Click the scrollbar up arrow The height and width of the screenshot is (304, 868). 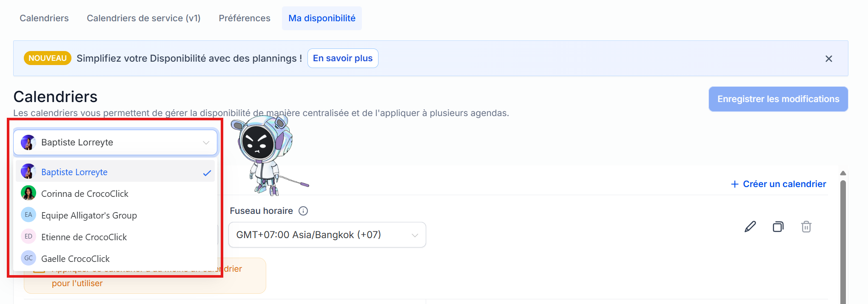pos(843,173)
